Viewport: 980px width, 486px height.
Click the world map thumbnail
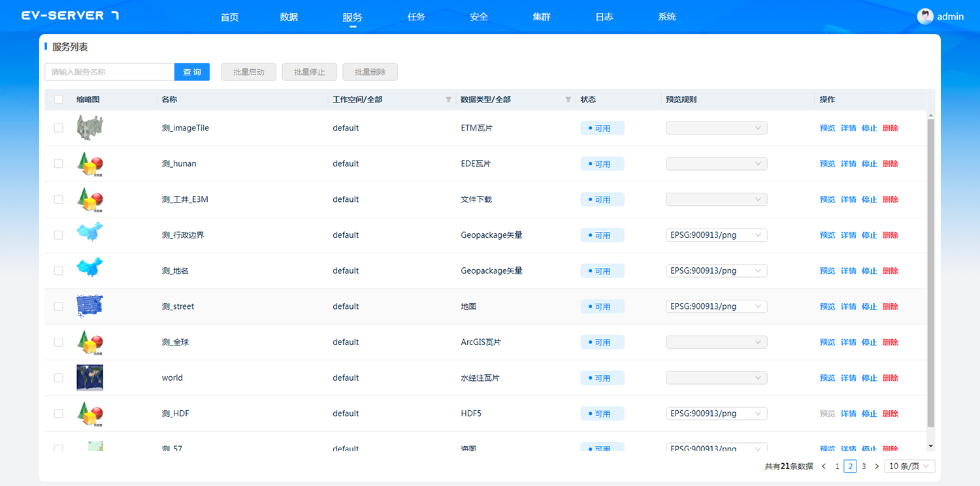tap(90, 378)
